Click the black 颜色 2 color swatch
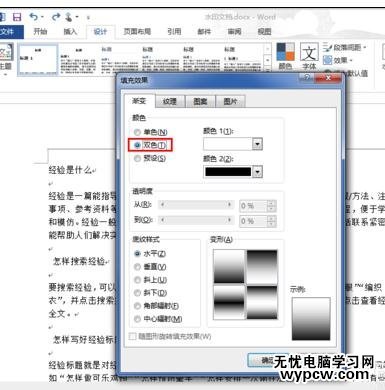This screenshot has height=390, width=385. click(x=228, y=172)
